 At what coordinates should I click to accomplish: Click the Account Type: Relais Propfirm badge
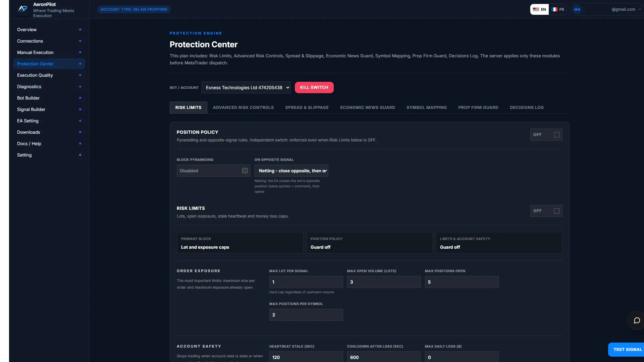pyautogui.click(x=134, y=9)
